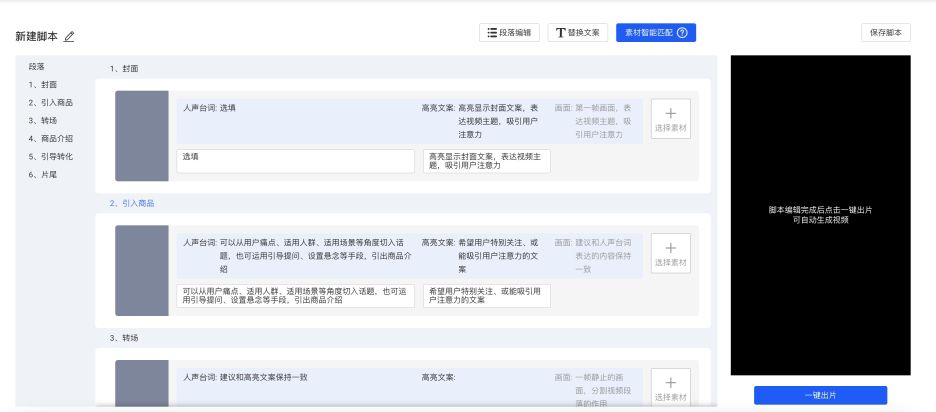936x412 pixels.
Task: Click the pencil edit icon beside 新建脚本
Action: pos(69,36)
